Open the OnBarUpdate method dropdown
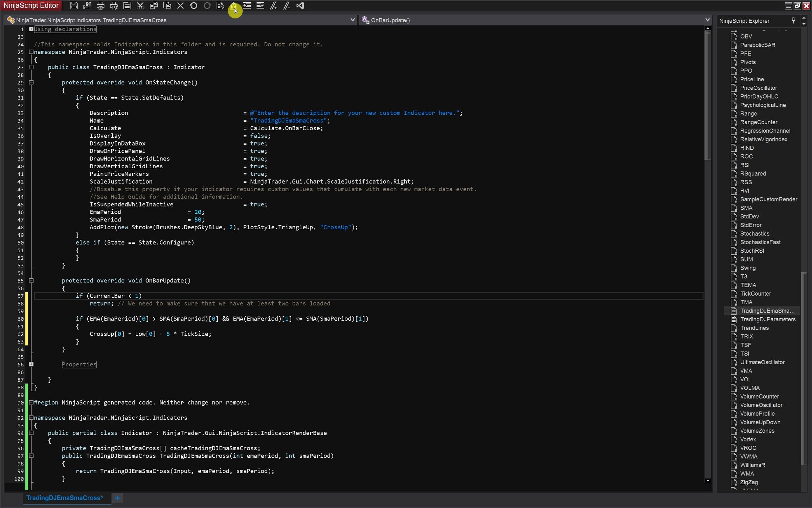Viewport: 812px width, 508px height. (707, 20)
